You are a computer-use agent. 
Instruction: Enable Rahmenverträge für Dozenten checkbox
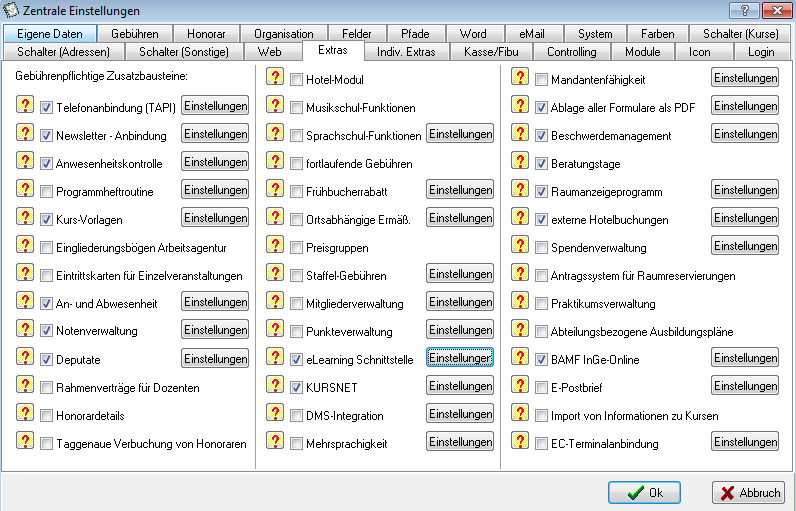tap(46, 388)
